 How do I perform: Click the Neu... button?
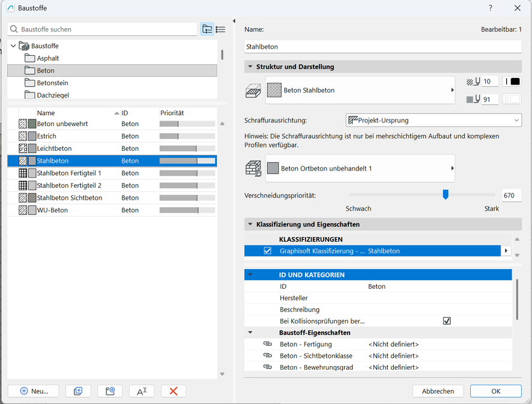[x=33, y=391]
